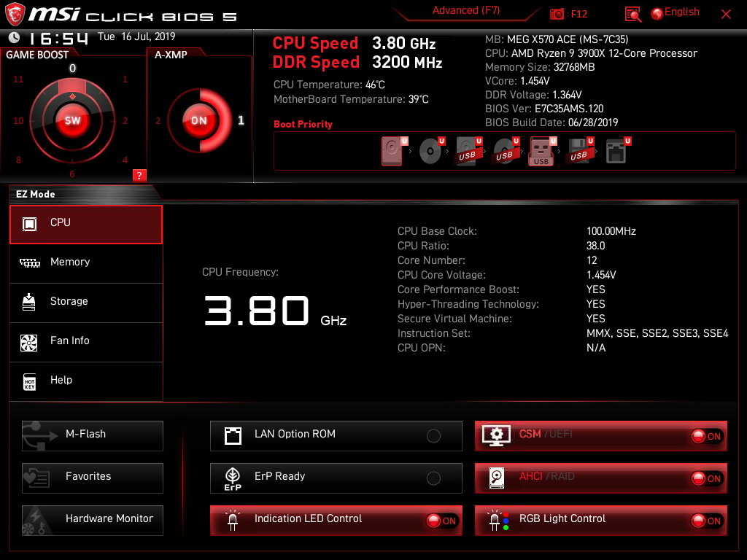Turn off RGB Light Control switch
This screenshot has height=560, width=747.
click(706, 521)
